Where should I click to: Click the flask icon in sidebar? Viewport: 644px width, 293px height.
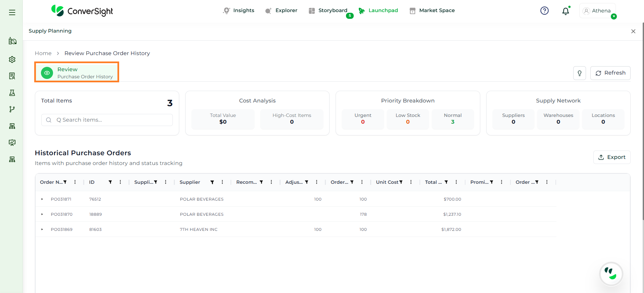pos(12,93)
